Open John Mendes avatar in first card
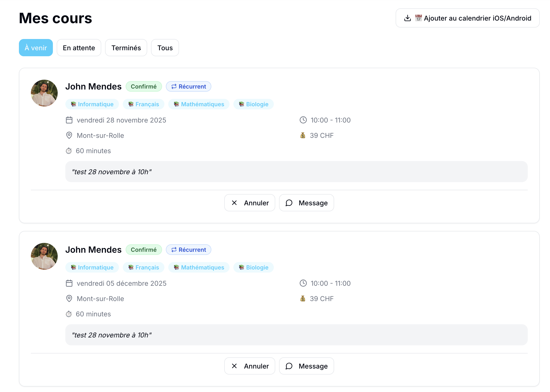550x392 pixels. 44,93
